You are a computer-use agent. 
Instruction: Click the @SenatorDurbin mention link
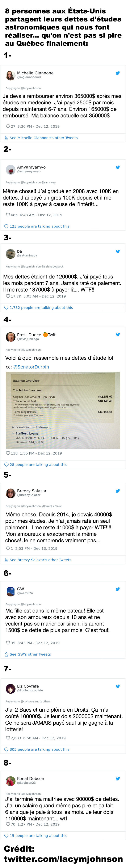click(x=31, y=367)
